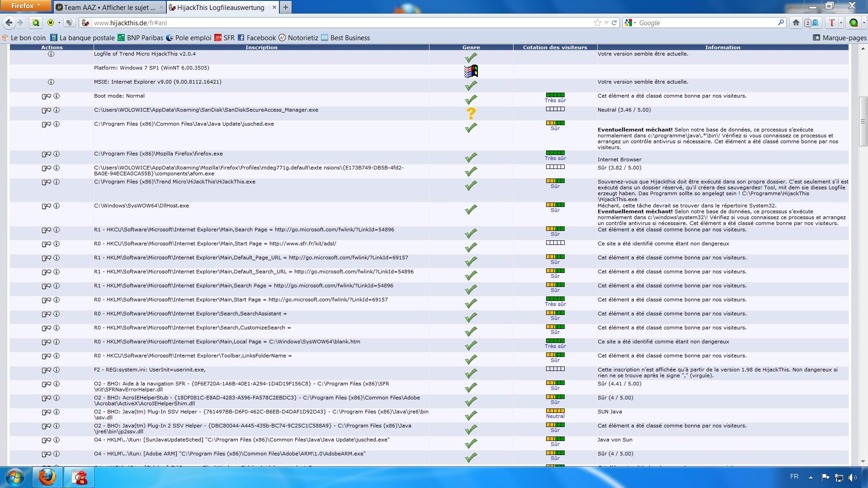Screen dimensions: 868x488
Task: Reload the page using the refresh icon
Action: click(614, 23)
